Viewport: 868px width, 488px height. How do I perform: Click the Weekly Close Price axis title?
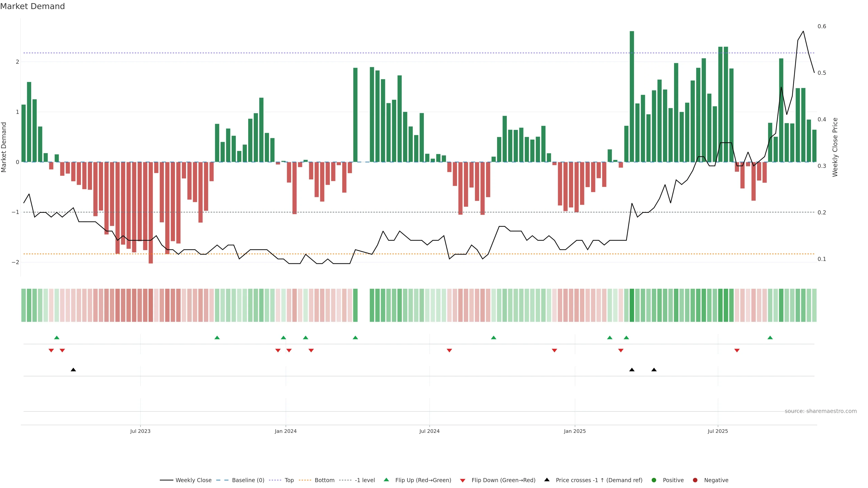835,147
